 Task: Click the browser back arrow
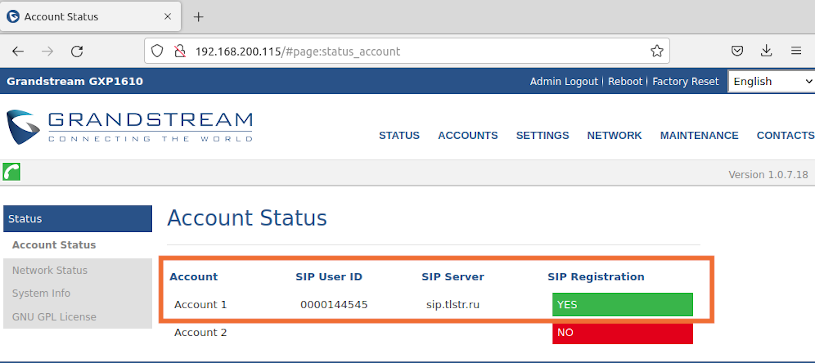point(18,51)
